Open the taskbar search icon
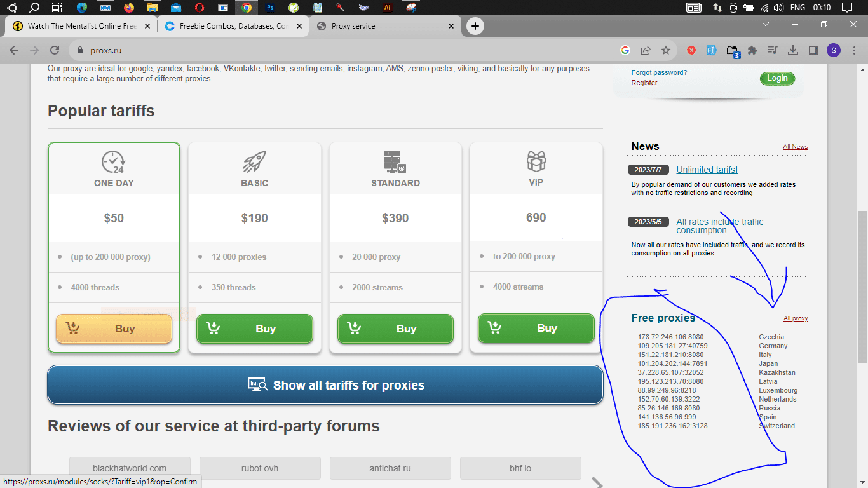This screenshot has height=488, width=868. click(x=35, y=8)
